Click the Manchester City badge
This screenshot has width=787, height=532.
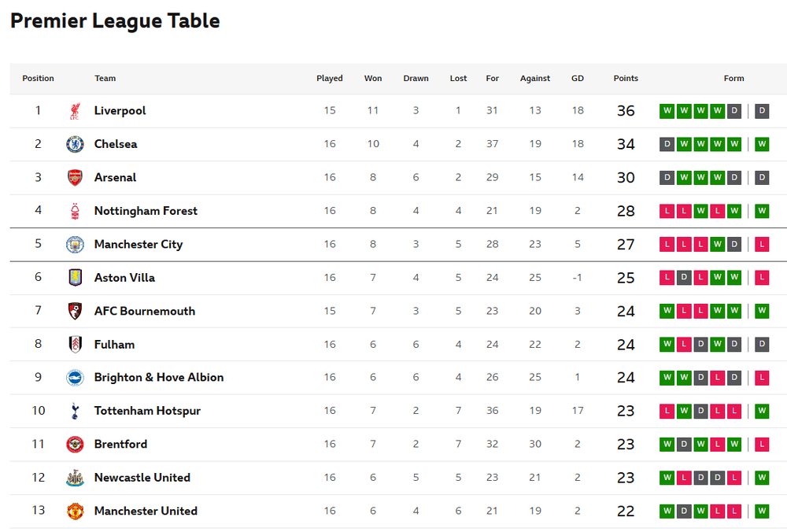(x=75, y=245)
